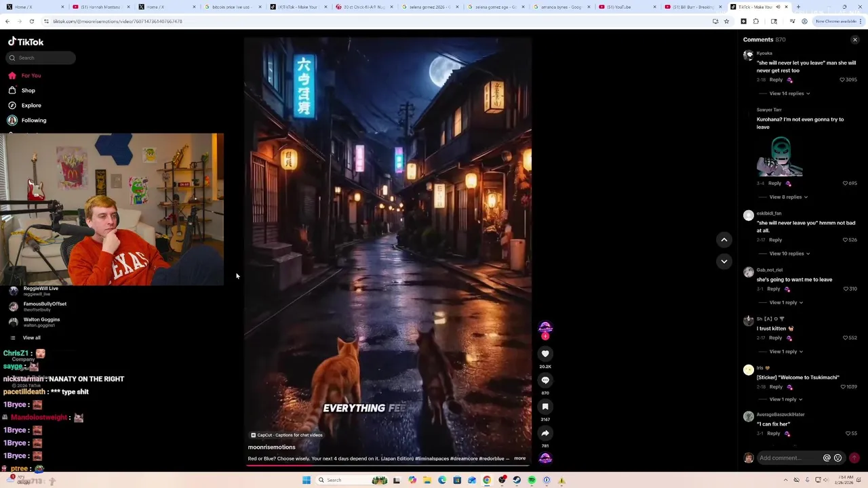
Task: Go to the previous video
Action: [724, 239]
